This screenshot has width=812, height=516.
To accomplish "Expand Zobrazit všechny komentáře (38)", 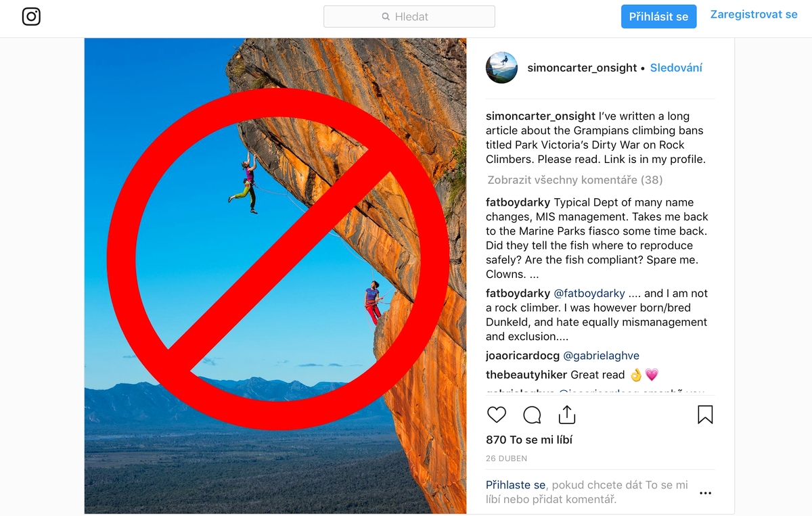I will 574,180.
